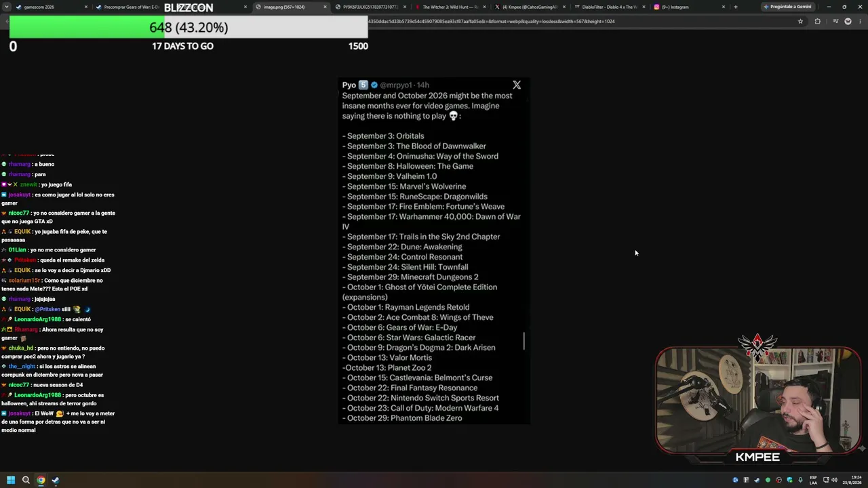Click chat username solarium15r
This screenshot has height=488, width=868.
click(x=24, y=281)
